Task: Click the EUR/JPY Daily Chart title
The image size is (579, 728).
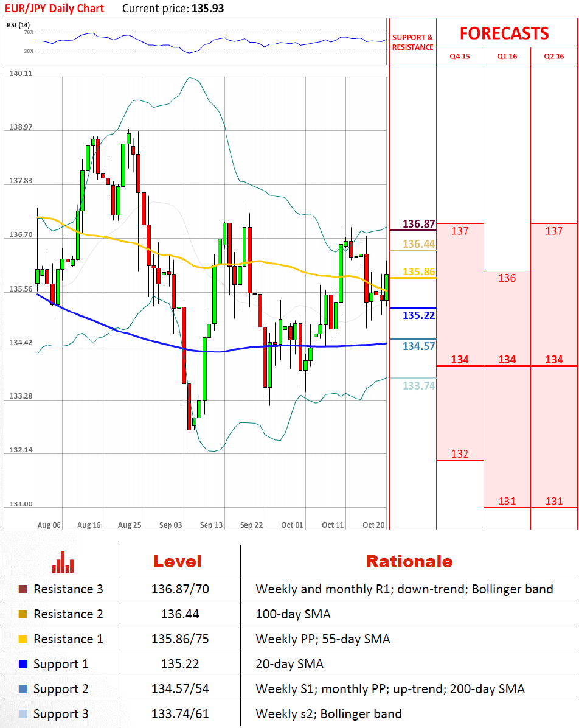Action: pos(54,9)
